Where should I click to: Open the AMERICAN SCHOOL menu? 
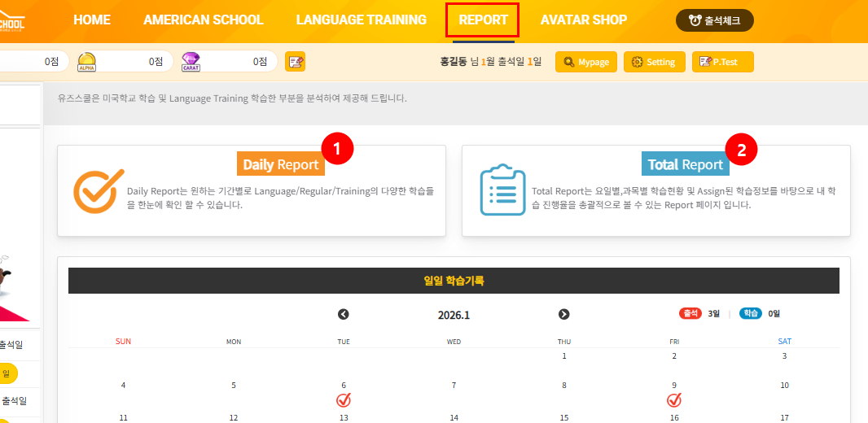[x=204, y=20]
